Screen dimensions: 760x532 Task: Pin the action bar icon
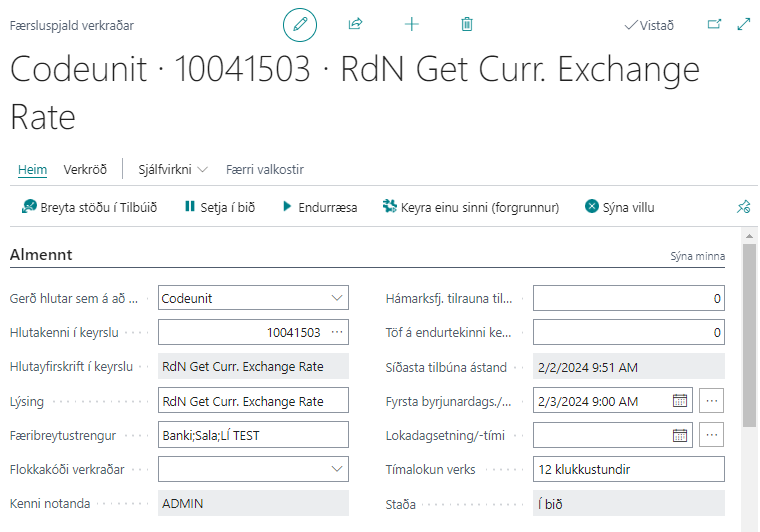click(743, 207)
